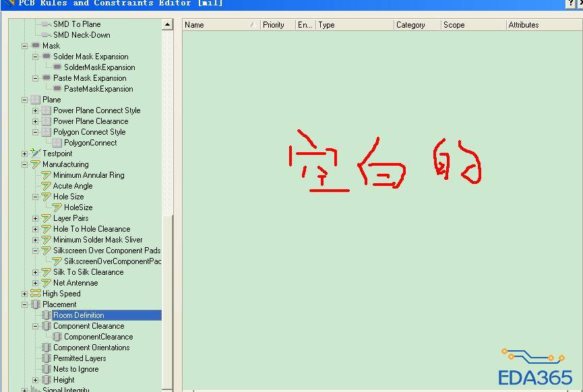This screenshot has height=392, width=583.
Task: Click the Power Plane Connect Style icon
Action: point(46,110)
